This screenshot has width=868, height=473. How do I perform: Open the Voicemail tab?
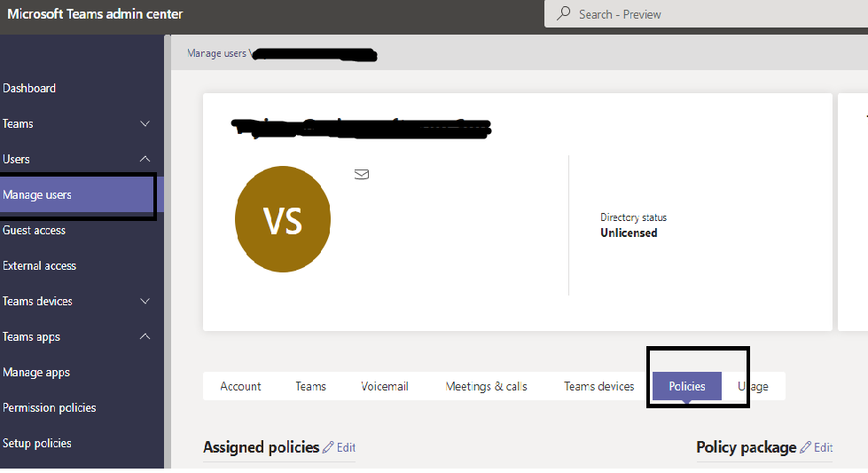(385, 387)
